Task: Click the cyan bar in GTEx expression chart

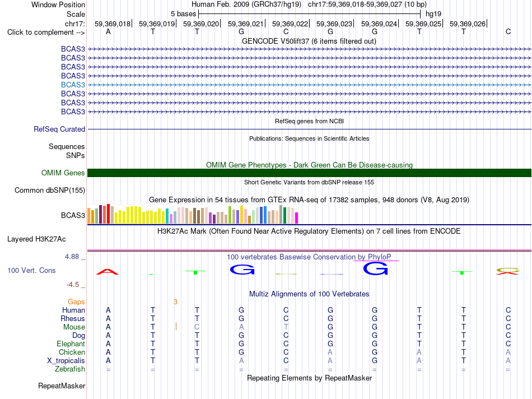Action: (167, 216)
